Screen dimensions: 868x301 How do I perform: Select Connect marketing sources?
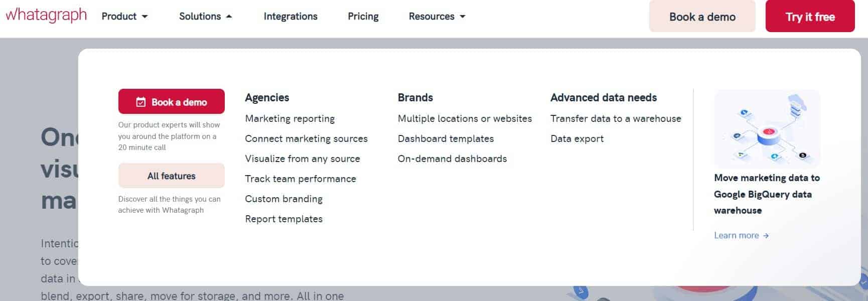(306, 138)
